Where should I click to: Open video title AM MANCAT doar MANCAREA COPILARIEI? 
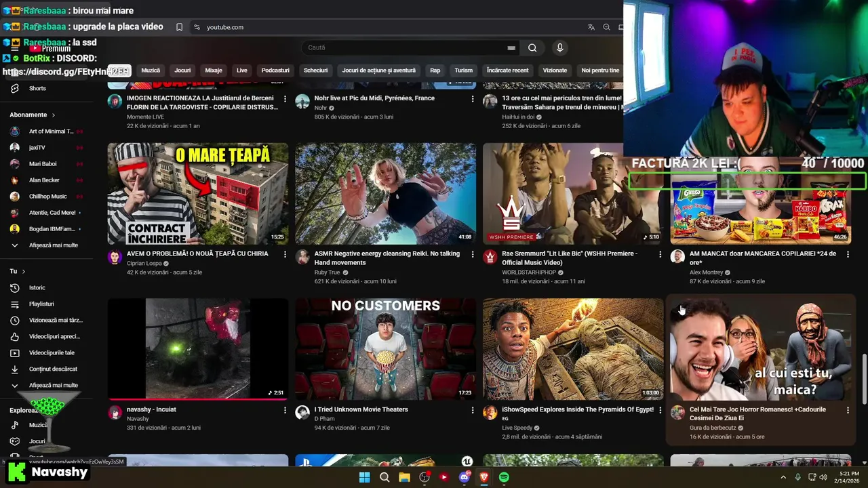tap(763, 258)
